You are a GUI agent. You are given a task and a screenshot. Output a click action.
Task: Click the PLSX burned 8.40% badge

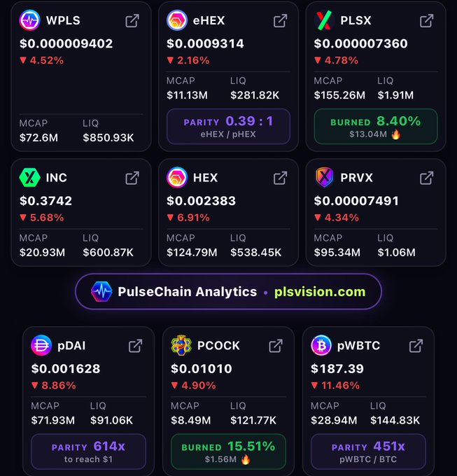(376, 126)
